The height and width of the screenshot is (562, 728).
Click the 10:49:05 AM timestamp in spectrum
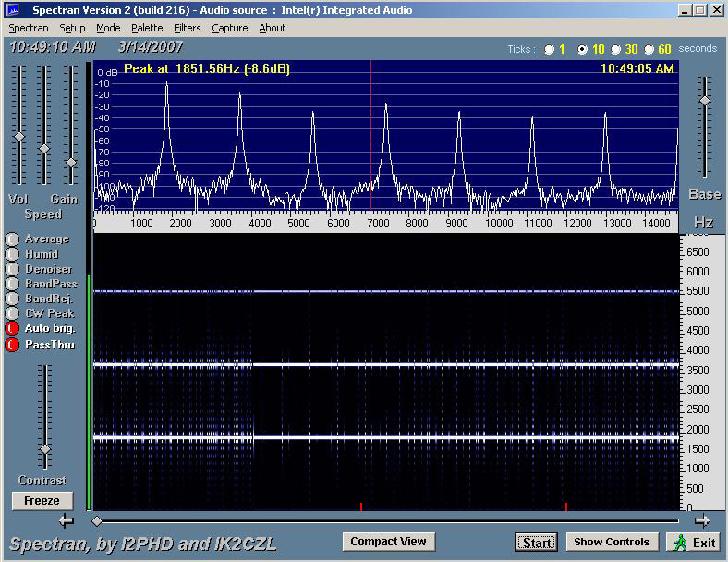[x=637, y=69]
